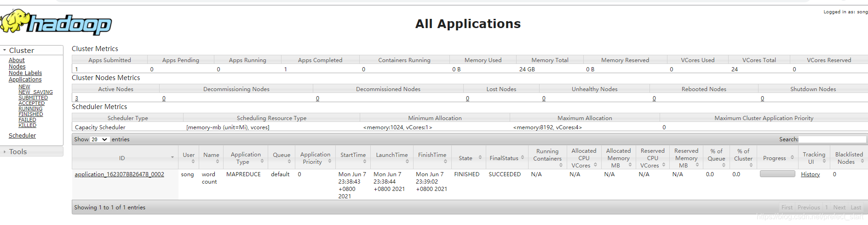Screen dimensions: 868x225
Task: Open the About link
Action: pos(17,60)
